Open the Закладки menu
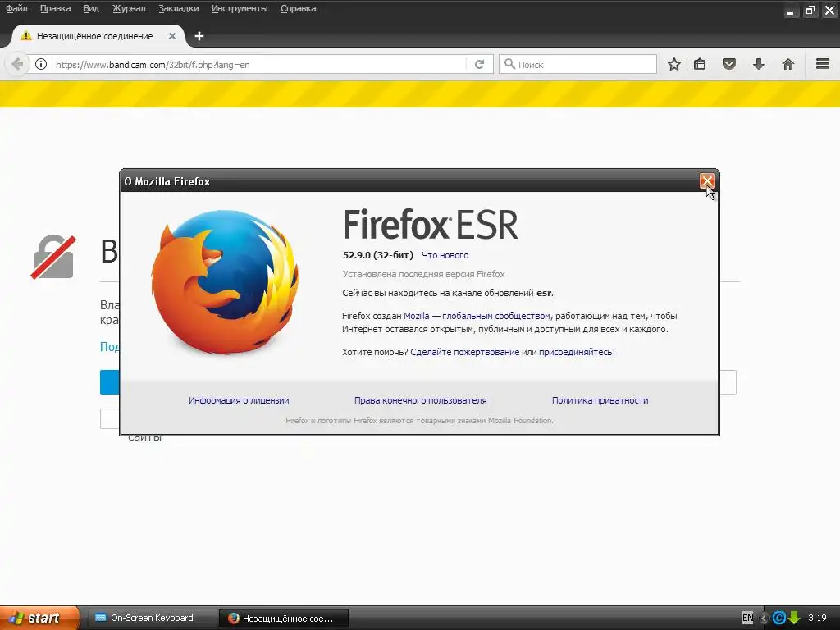This screenshot has width=840, height=630. (x=178, y=8)
